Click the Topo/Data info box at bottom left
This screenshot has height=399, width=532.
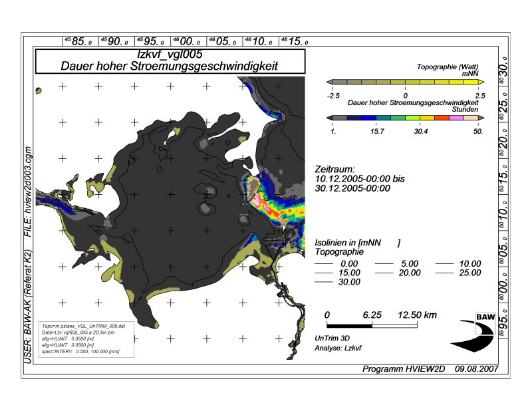(86, 339)
